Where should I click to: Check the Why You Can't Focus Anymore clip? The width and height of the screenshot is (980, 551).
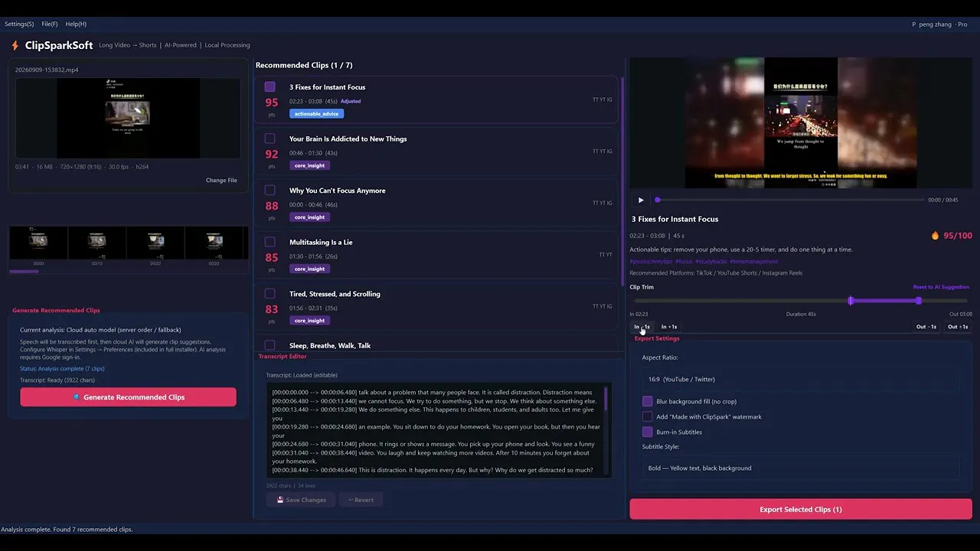coord(269,190)
